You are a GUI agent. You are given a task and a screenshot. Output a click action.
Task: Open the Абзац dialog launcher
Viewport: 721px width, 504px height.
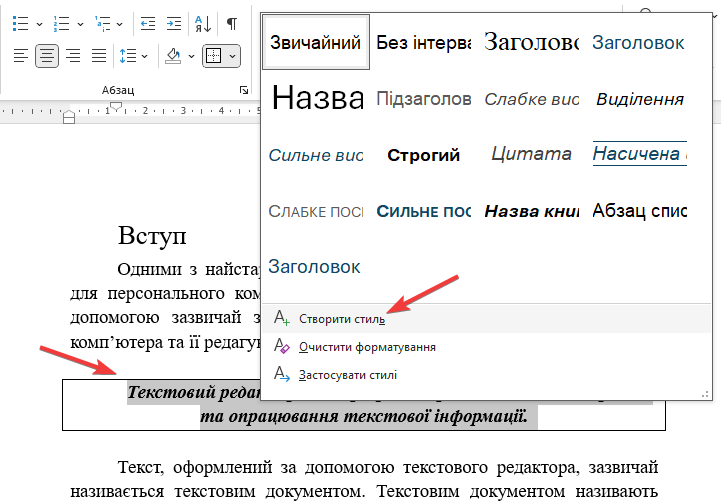coord(244,91)
